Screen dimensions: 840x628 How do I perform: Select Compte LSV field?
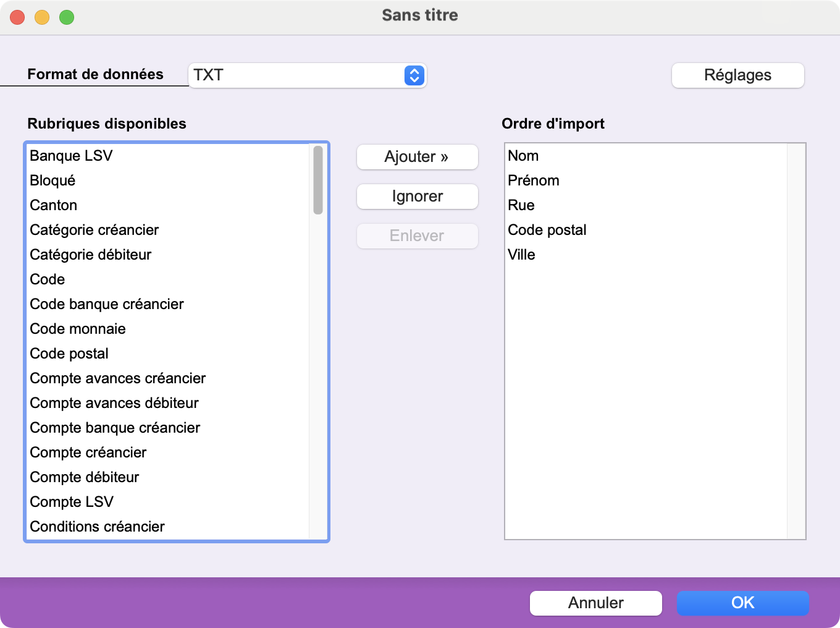click(168, 502)
